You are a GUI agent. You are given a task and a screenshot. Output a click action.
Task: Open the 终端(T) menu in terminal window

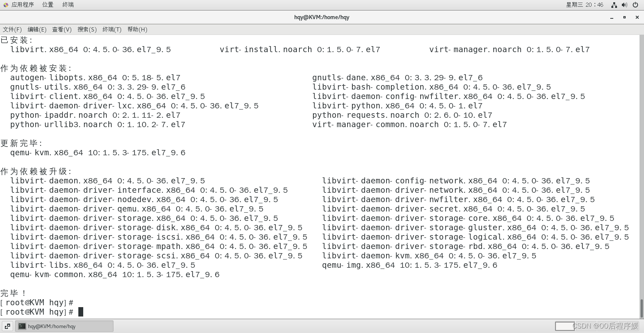tap(112, 29)
